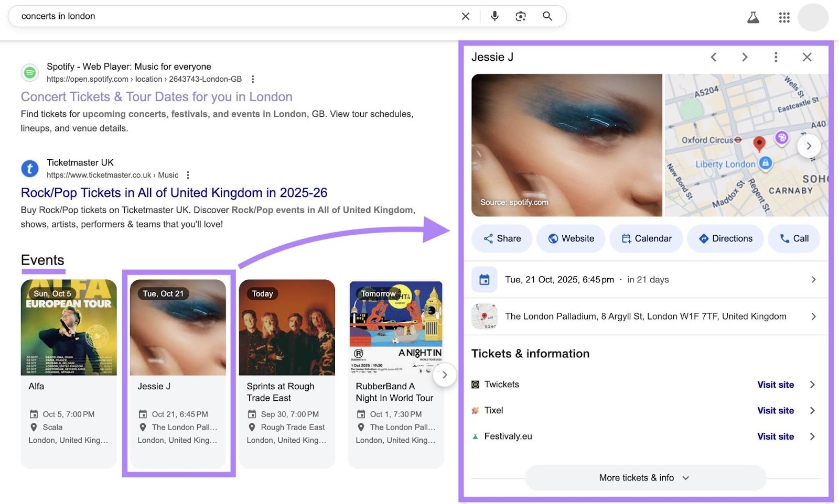Viewport: 839px width, 504px height.
Task: Open the Google apps launcher grid
Action: coord(784,17)
